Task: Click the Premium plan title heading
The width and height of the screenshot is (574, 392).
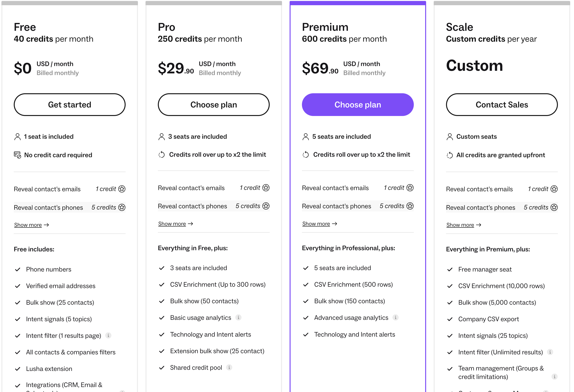Action: click(325, 27)
